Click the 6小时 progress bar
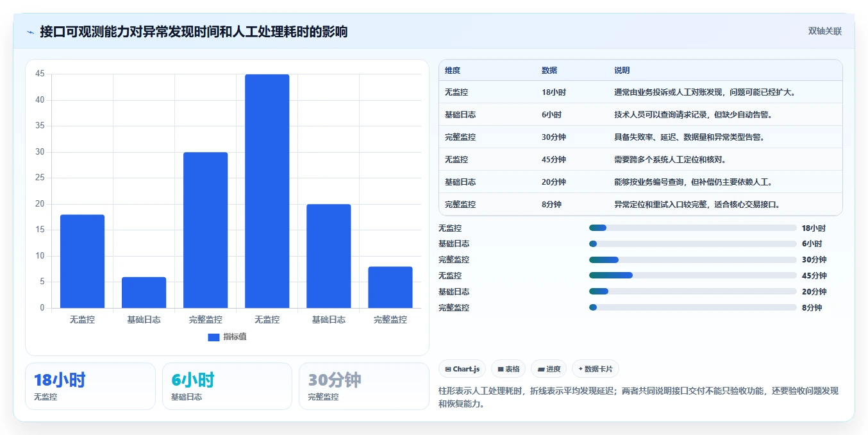 [x=692, y=244]
